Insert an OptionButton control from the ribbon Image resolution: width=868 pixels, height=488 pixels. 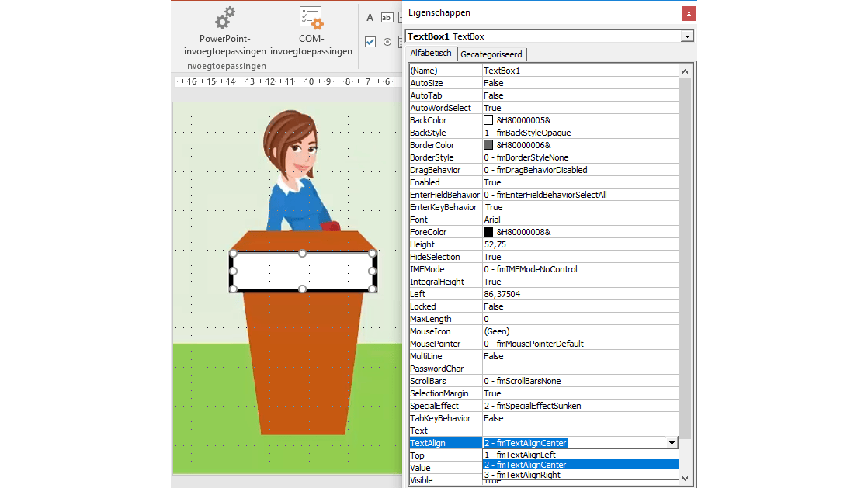[387, 42]
